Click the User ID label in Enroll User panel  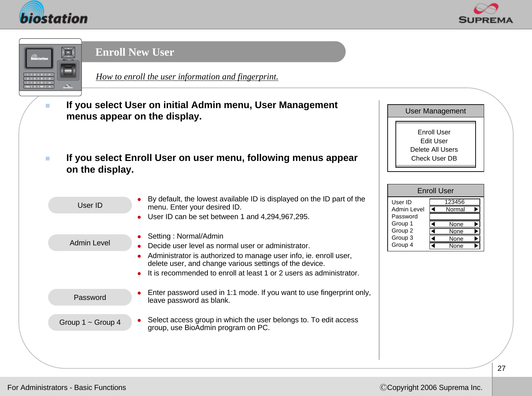401,202
